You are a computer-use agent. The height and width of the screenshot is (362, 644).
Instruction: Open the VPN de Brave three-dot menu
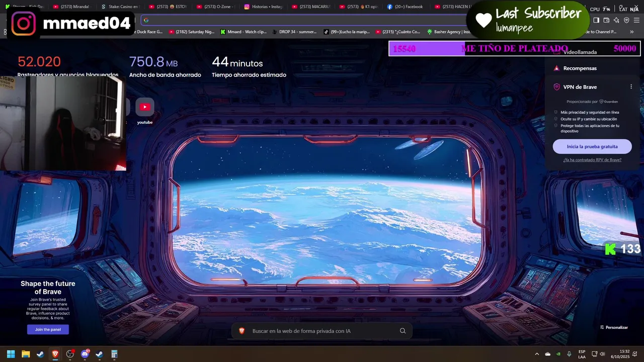[631, 87]
